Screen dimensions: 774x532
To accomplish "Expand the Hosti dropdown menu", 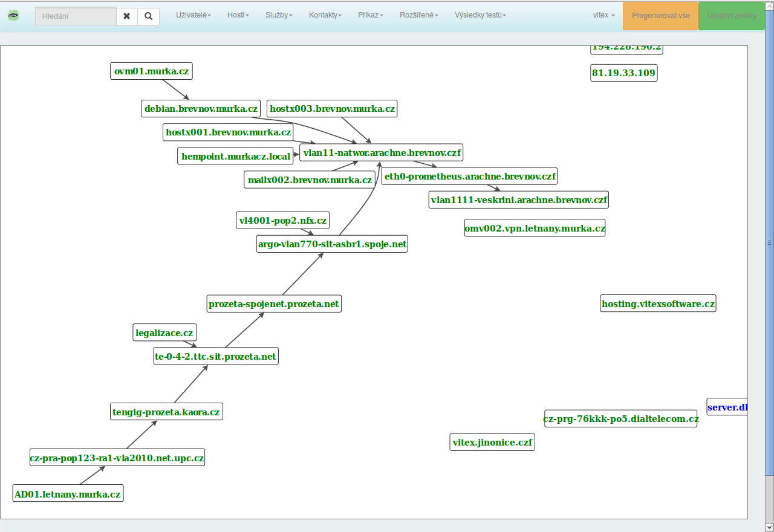I will tap(238, 15).
